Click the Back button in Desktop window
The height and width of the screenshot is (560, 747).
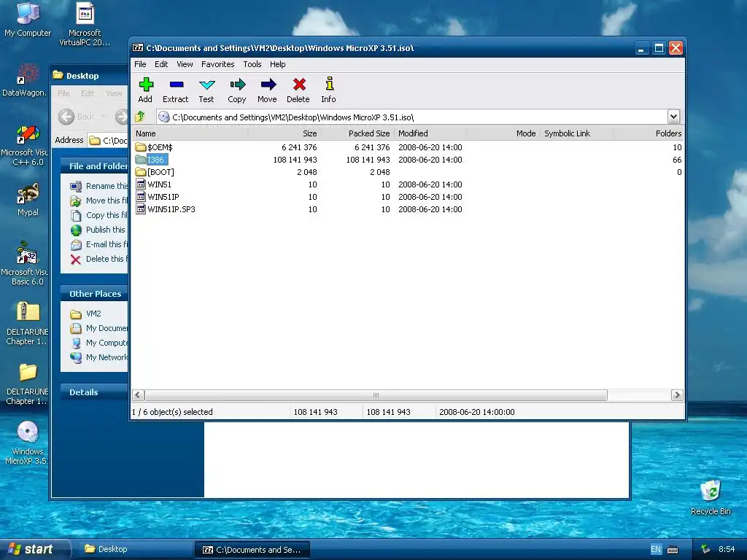point(77,117)
